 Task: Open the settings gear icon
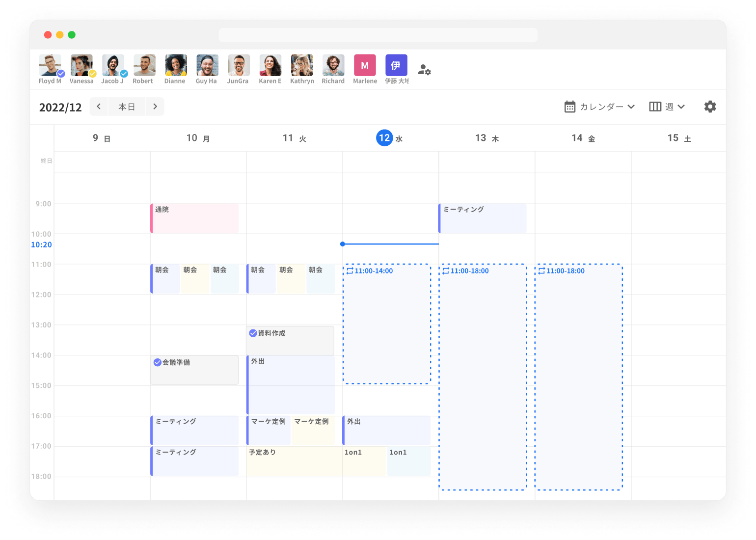710,107
